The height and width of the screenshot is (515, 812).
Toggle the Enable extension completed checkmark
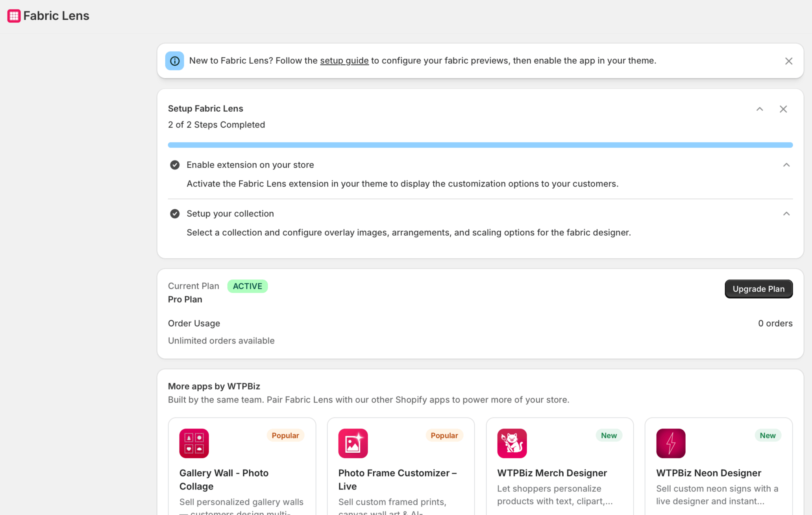[175, 165]
